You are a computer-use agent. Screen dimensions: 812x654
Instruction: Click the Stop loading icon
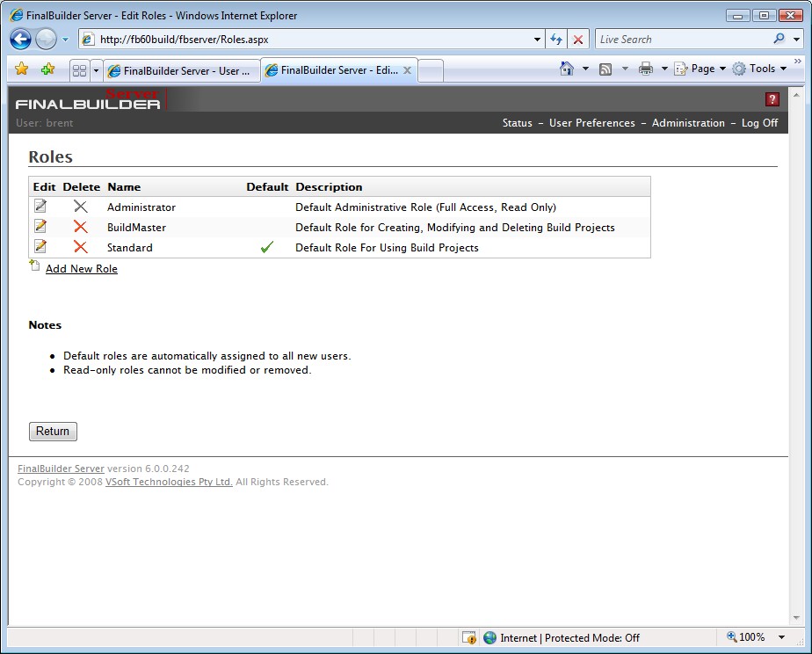point(578,40)
